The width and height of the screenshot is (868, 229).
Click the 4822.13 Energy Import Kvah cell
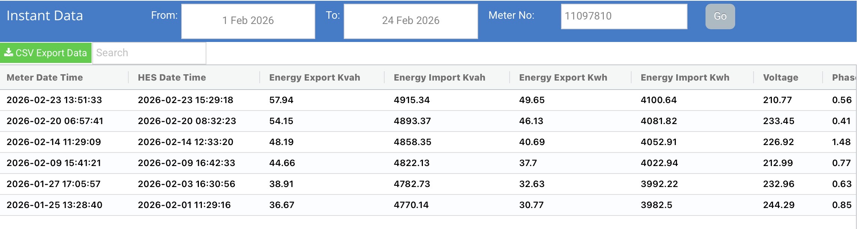point(412,163)
